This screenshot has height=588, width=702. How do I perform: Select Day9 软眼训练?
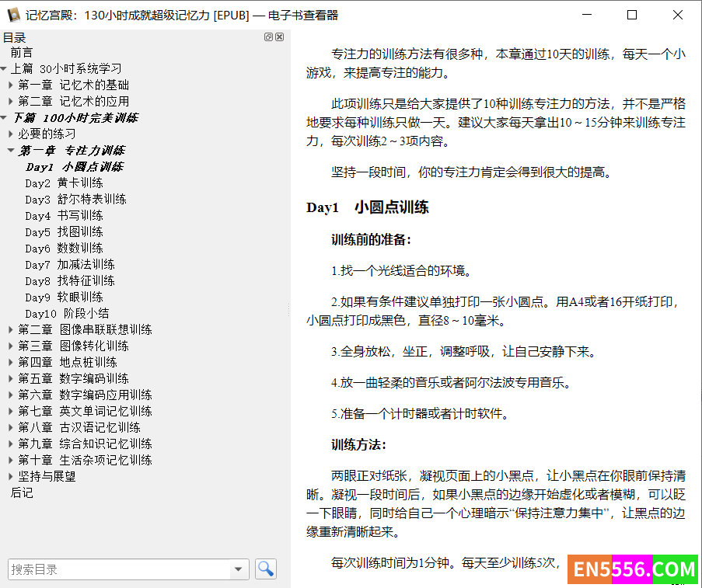pos(64,297)
